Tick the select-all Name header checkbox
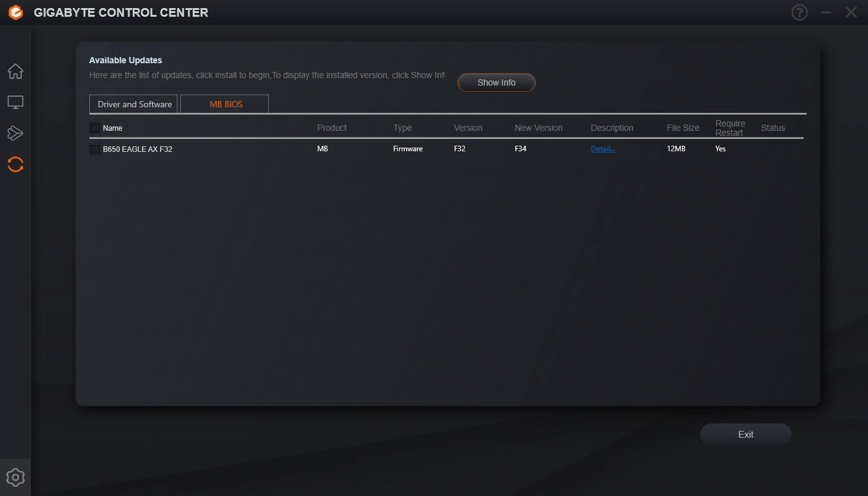The height and width of the screenshot is (496, 868). coord(95,128)
